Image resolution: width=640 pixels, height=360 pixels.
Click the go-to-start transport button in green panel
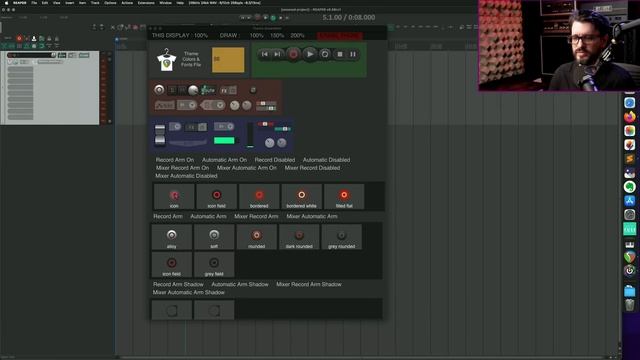click(264, 54)
